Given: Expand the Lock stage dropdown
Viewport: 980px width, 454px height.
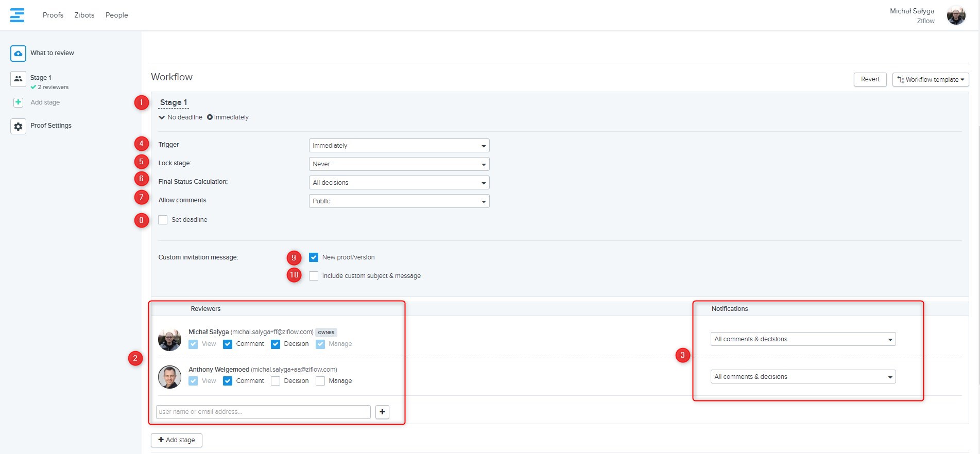Looking at the screenshot, I should coord(399,164).
